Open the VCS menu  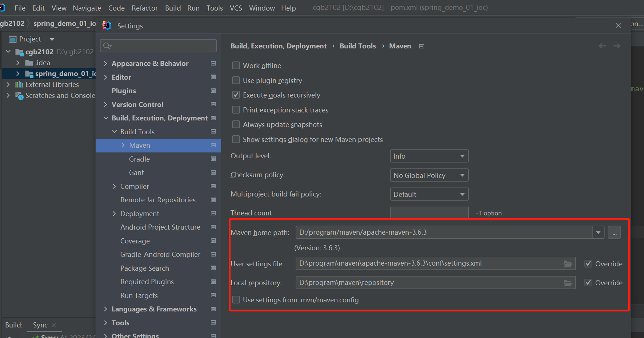(236, 8)
